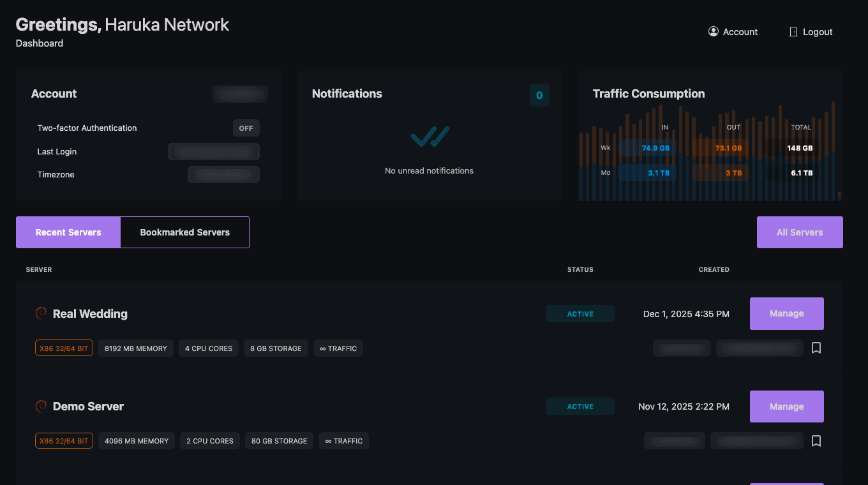
Task: Click the 4096 MB MEMORY tag
Action: tap(137, 441)
